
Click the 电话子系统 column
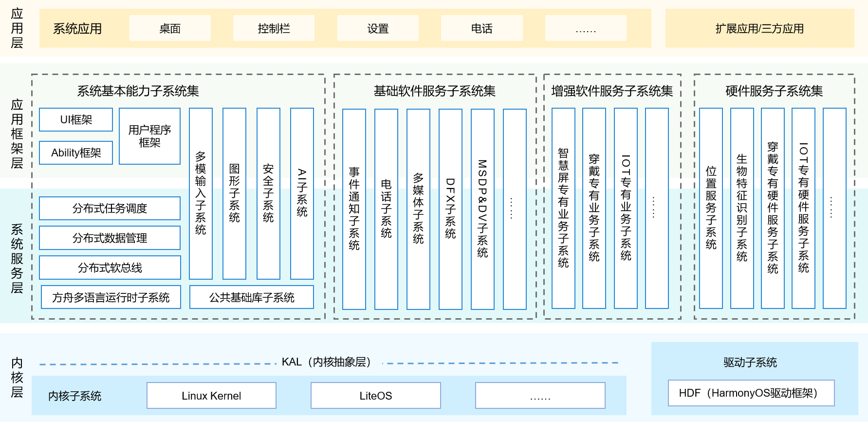[x=386, y=209]
